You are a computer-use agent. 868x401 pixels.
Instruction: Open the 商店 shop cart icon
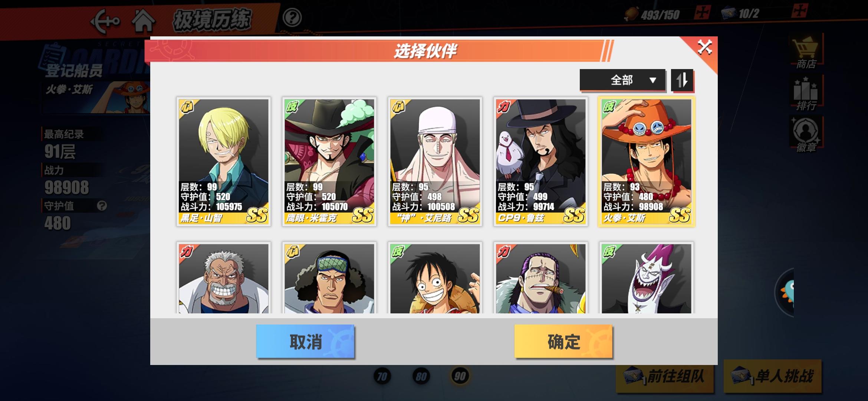coord(806,53)
